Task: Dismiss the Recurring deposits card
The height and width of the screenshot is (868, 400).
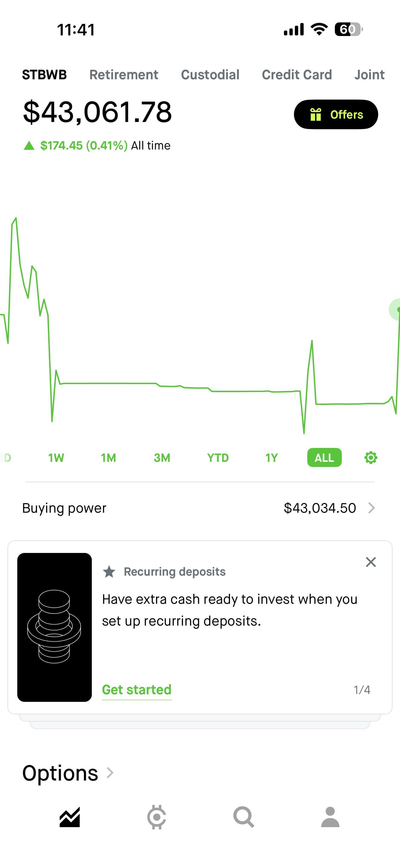Action: coord(371,562)
